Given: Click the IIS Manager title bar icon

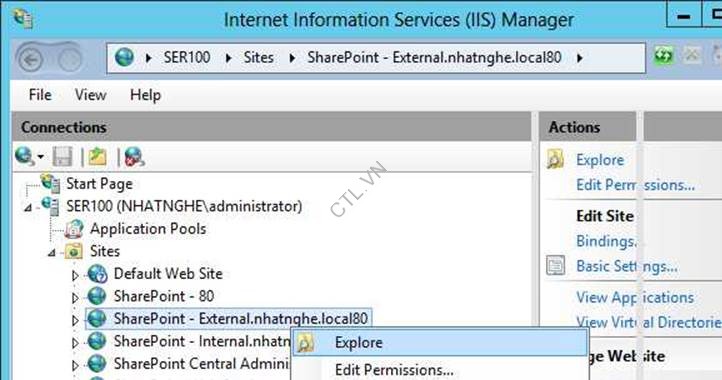Looking at the screenshot, I should [x=23, y=18].
